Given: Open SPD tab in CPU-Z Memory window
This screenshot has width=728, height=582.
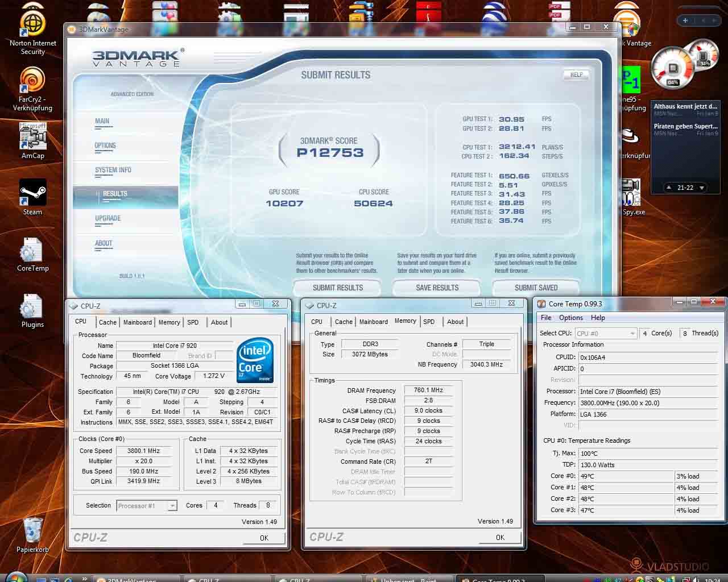Looking at the screenshot, I should tap(429, 322).
